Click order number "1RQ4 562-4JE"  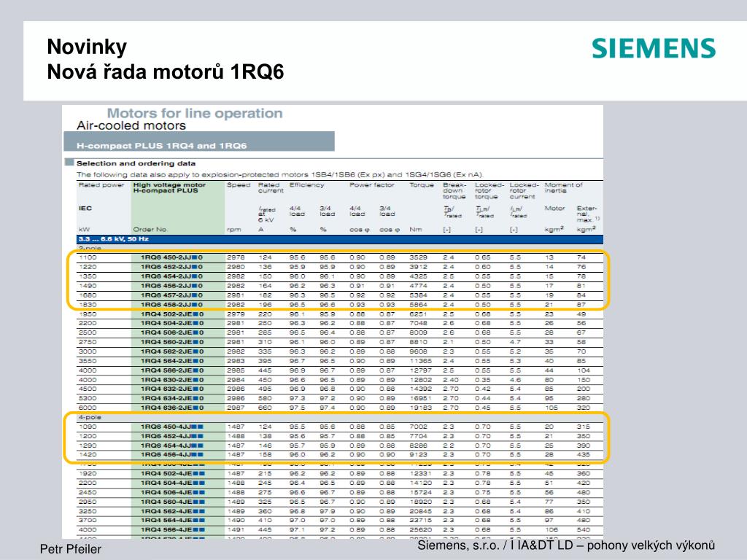click(x=172, y=511)
